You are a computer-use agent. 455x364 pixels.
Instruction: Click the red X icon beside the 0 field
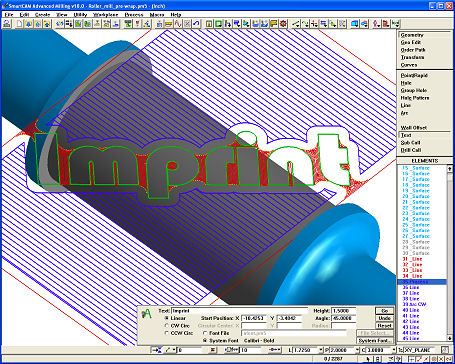tap(213, 350)
